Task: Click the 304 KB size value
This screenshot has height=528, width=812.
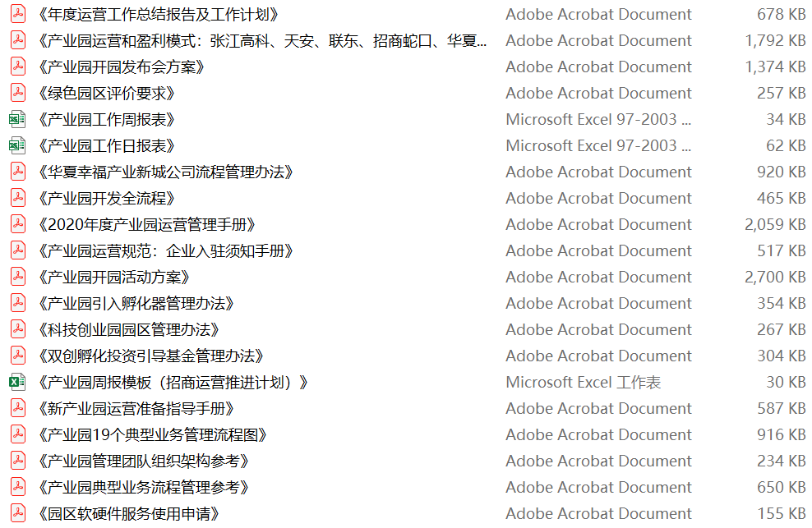Action: click(x=781, y=356)
